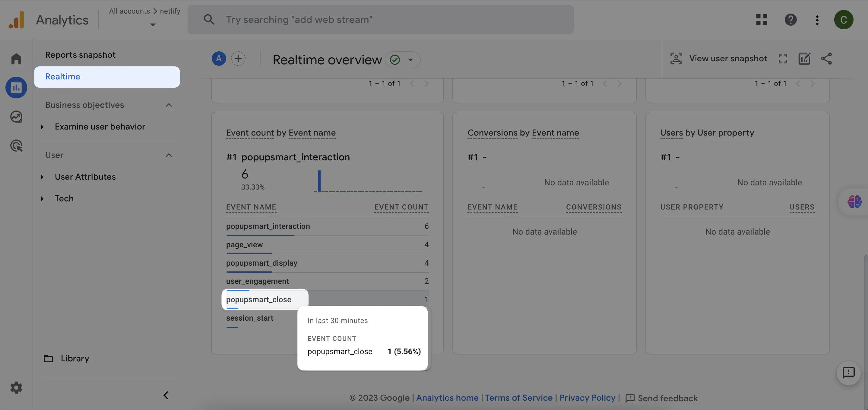
Task: Open Privacy Policy link
Action: (x=587, y=398)
